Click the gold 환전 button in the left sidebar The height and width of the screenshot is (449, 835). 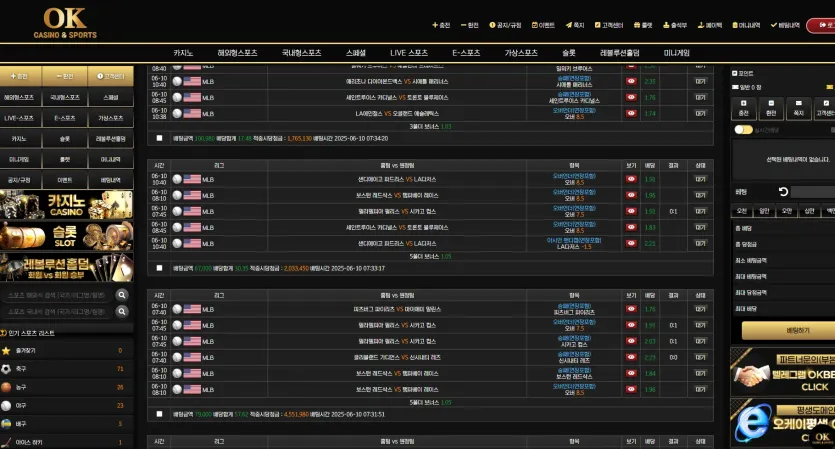pyautogui.click(x=64, y=76)
